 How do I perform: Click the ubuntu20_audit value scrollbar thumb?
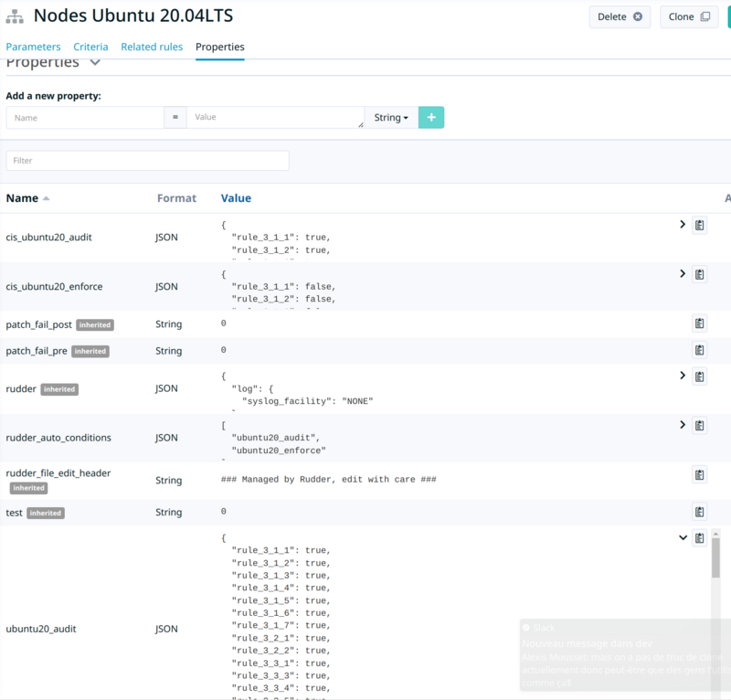pyautogui.click(x=715, y=558)
